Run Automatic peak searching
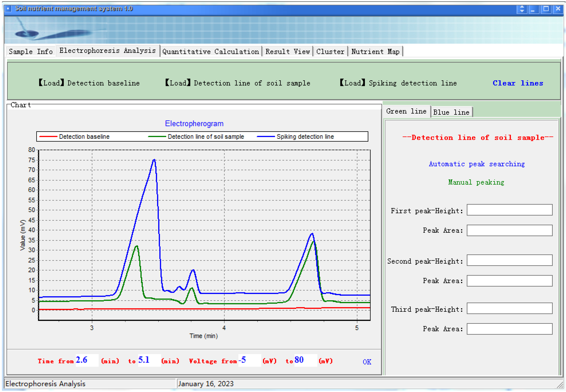This screenshot has height=392, width=566. [x=477, y=164]
